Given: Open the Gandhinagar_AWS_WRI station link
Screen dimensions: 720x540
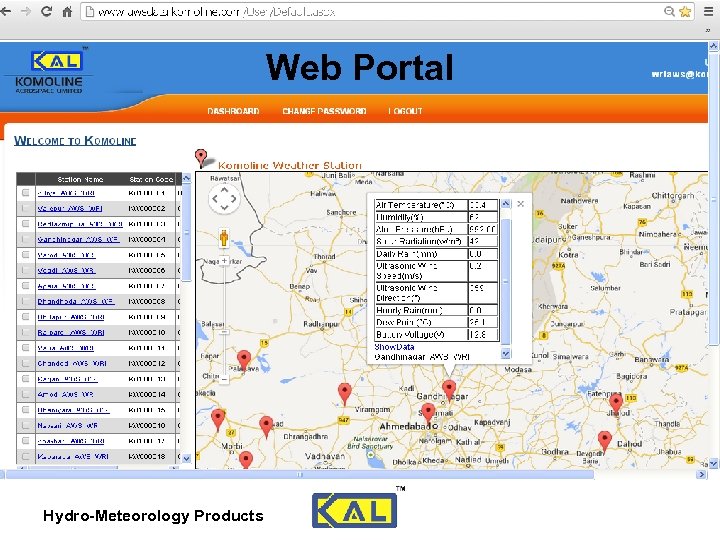Looking at the screenshot, I should [x=79, y=239].
